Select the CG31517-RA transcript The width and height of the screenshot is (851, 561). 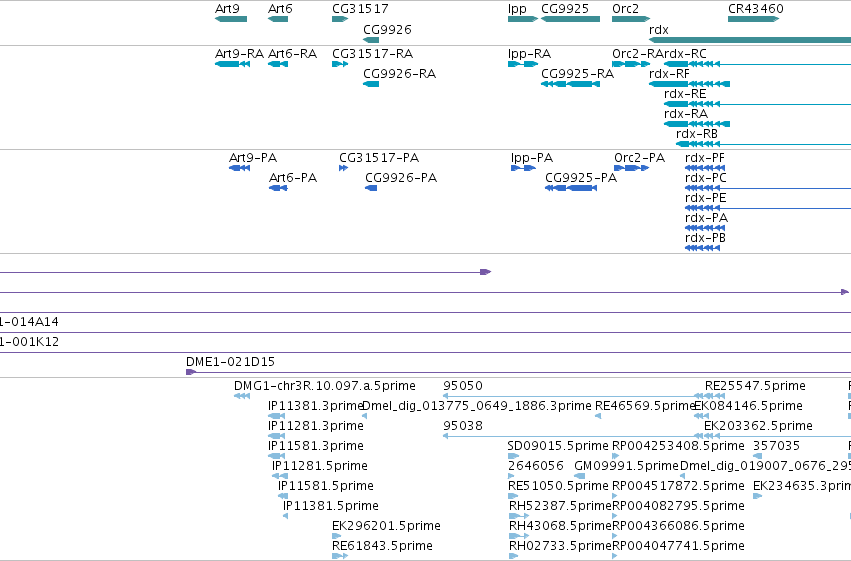click(340, 64)
